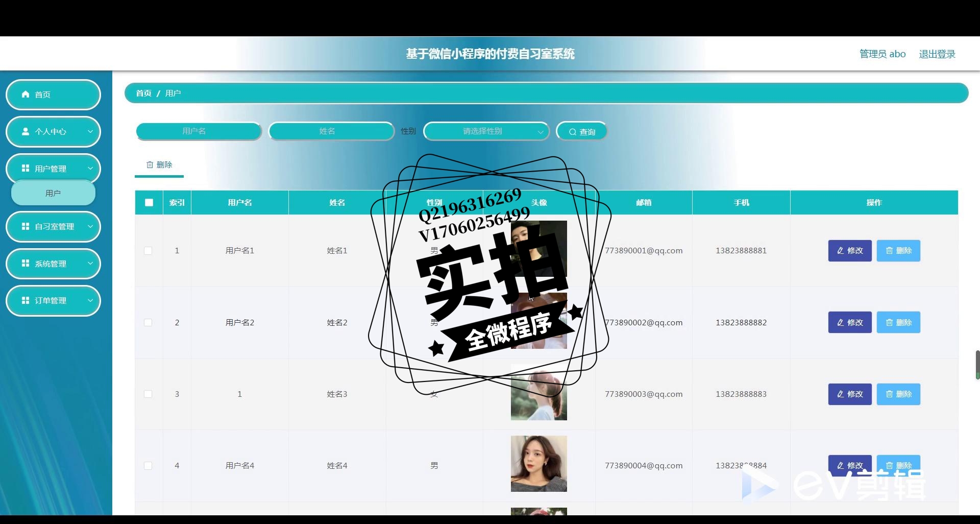Click email 773890004@qq.com cell
Viewport: 980px width, 524px height.
click(644, 466)
